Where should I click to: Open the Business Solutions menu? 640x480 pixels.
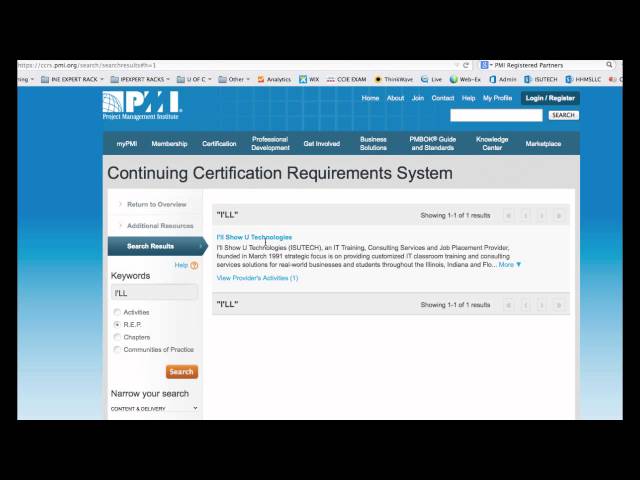click(373, 144)
